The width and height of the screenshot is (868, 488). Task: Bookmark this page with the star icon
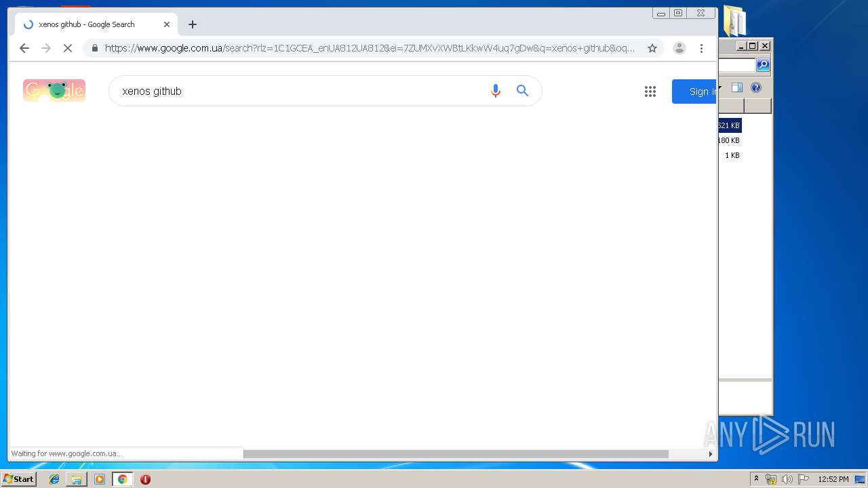[652, 48]
